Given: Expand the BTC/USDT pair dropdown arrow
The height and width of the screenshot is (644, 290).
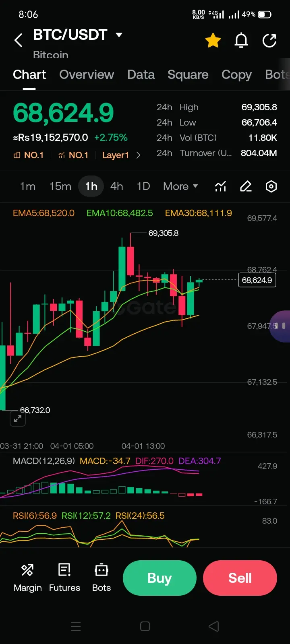Looking at the screenshot, I should tap(119, 35).
